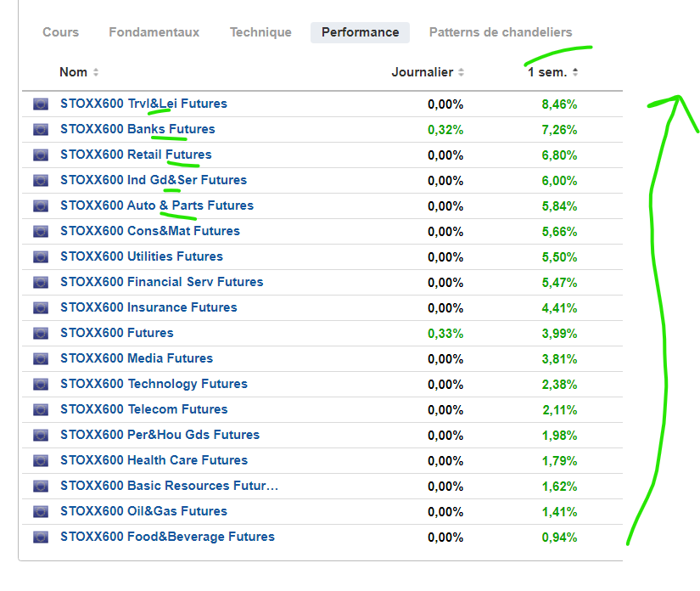The height and width of the screenshot is (591, 700).
Task: Open STOXX600 Banks Futures link
Action: [137, 129]
